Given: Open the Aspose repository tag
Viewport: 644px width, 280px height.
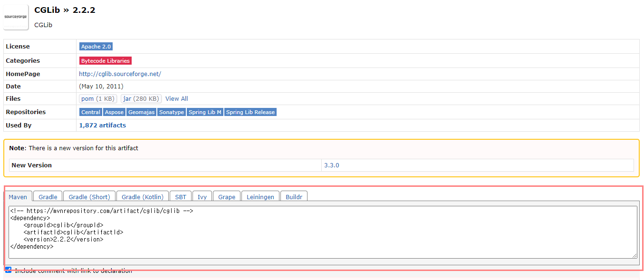Looking at the screenshot, I should (x=114, y=112).
